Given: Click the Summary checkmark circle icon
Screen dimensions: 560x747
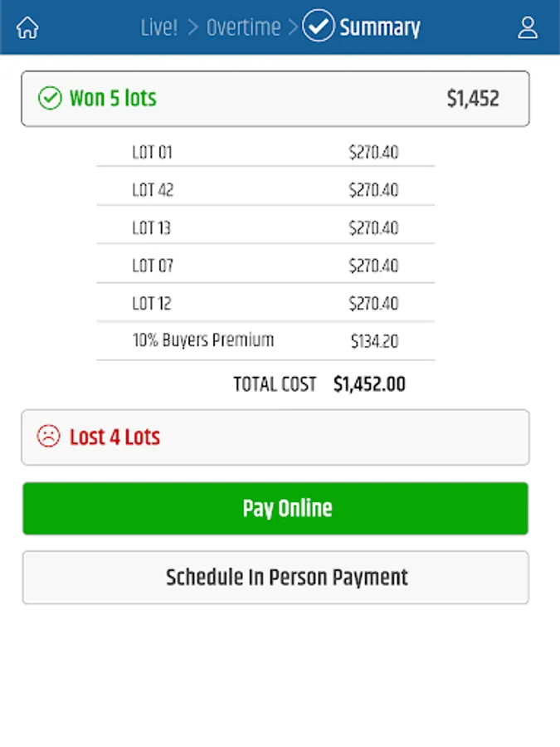Looking at the screenshot, I should click(318, 26).
